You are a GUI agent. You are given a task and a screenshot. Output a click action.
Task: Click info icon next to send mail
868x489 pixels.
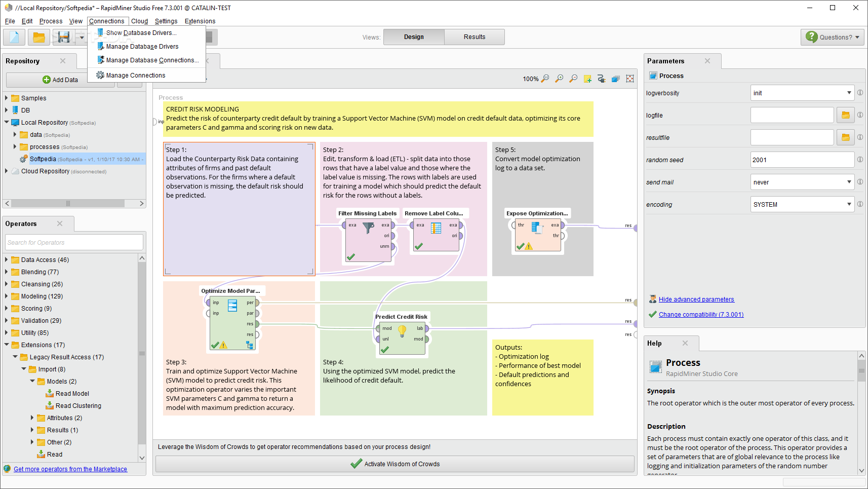(860, 182)
